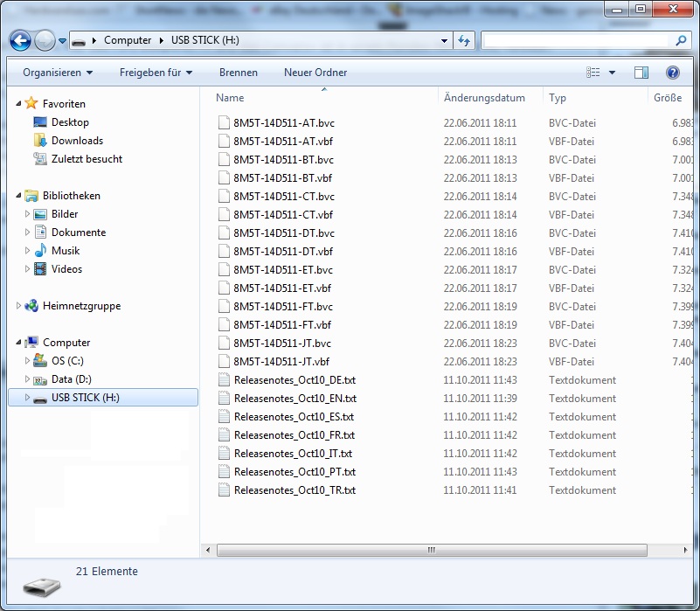Select file Releasenotes_Oct10_EN.txt
This screenshot has width=700, height=611.
pos(295,399)
